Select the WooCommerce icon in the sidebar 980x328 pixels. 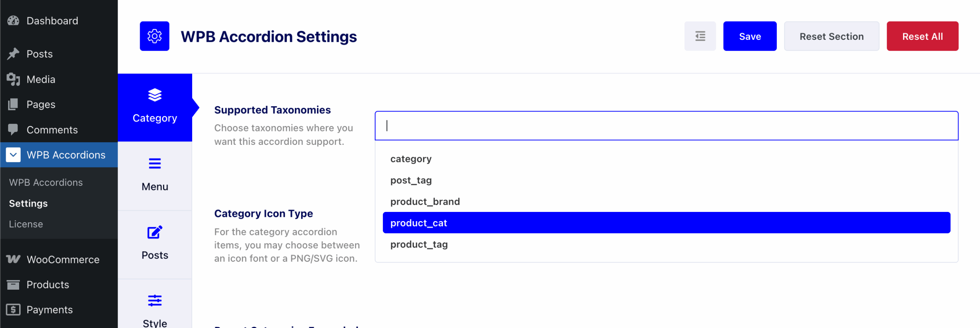tap(13, 259)
